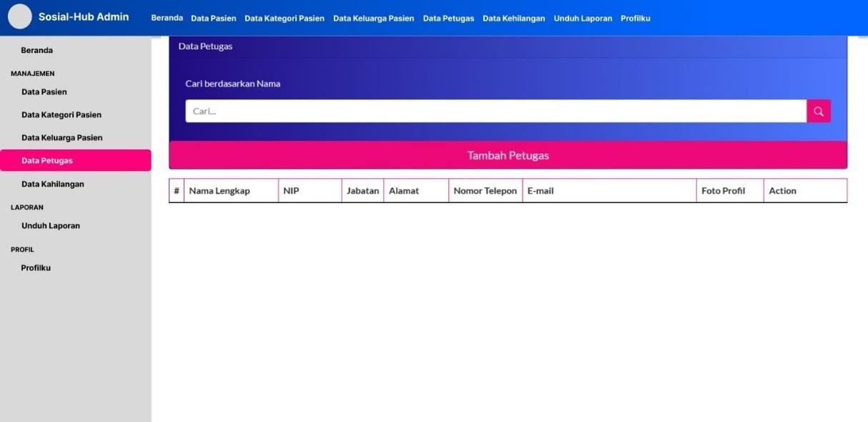
Task: Focus the Cari search input field
Action: click(495, 111)
